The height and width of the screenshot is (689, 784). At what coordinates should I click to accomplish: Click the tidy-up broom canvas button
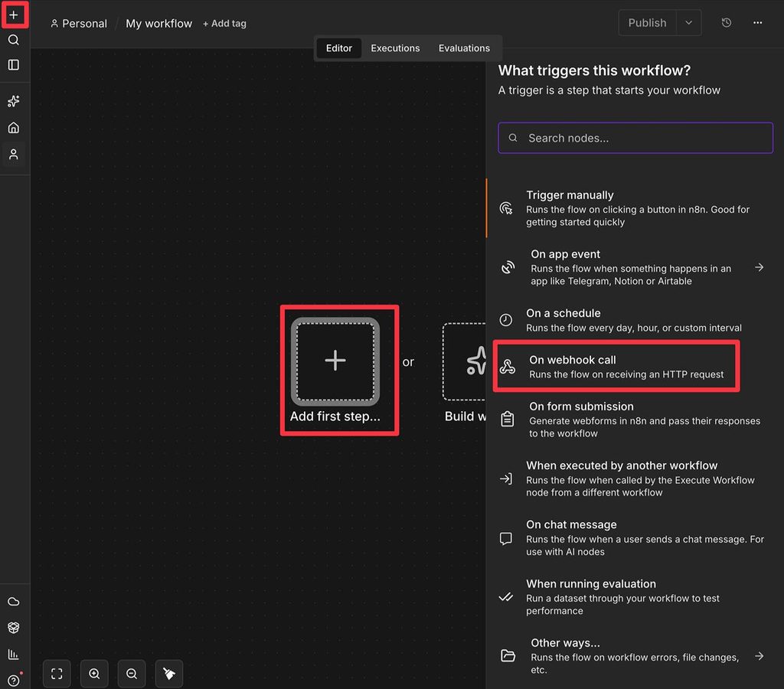point(169,674)
